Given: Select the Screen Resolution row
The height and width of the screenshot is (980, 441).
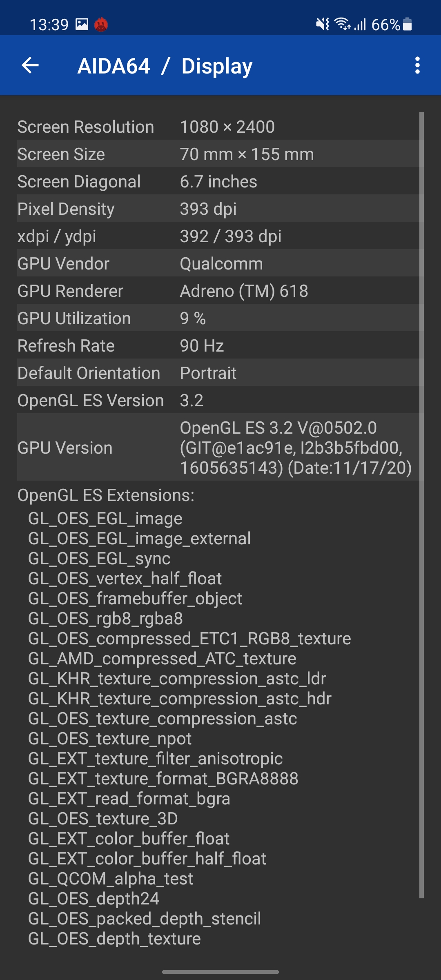Looking at the screenshot, I should [x=218, y=127].
